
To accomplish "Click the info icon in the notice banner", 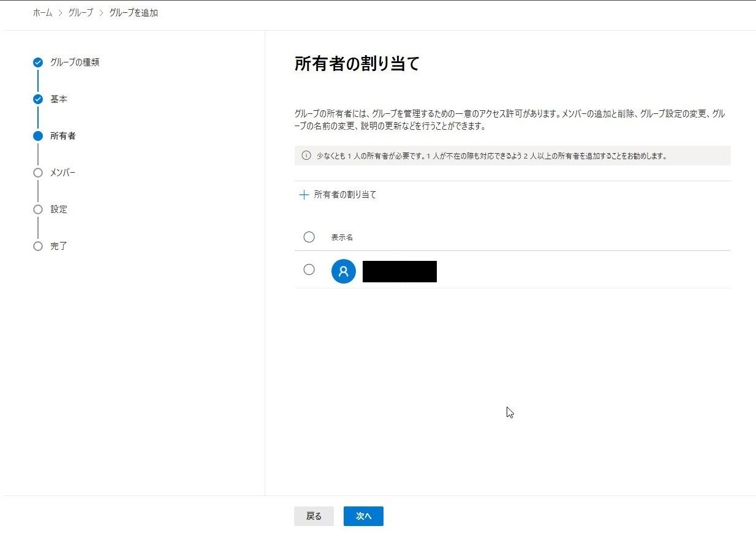I will tap(306, 156).
